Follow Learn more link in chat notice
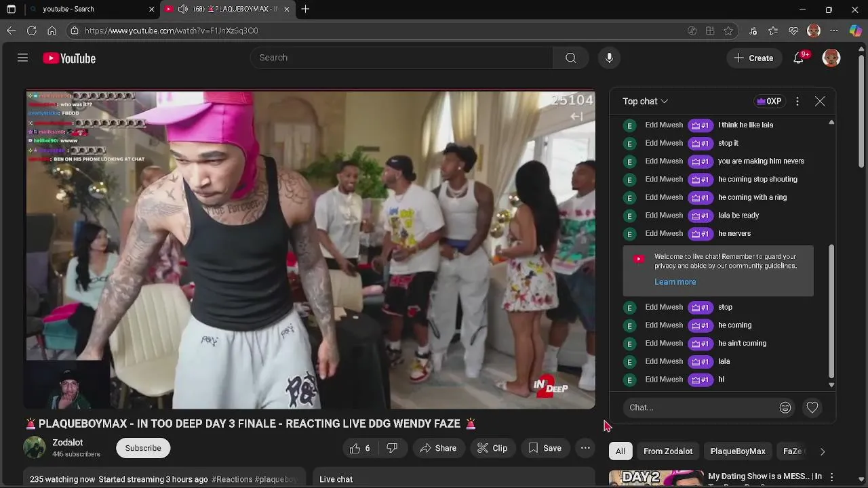Viewport: 868px width, 488px height. [675, 282]
